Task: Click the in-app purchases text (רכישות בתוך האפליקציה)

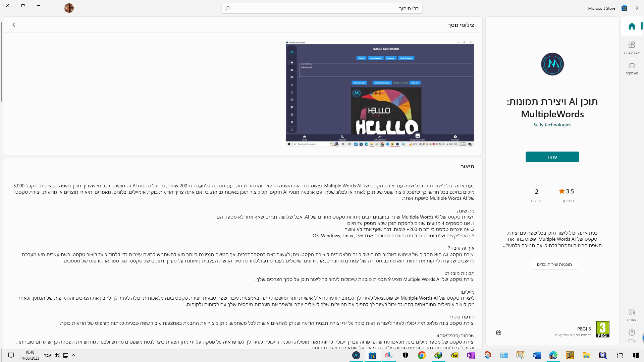Action: tap(573, 335)
